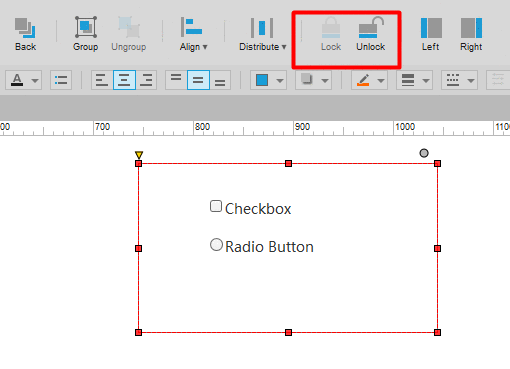Open font color dropdown arrow
The width and height of the screenshot is (510, 369).
[x=35, y=80]
